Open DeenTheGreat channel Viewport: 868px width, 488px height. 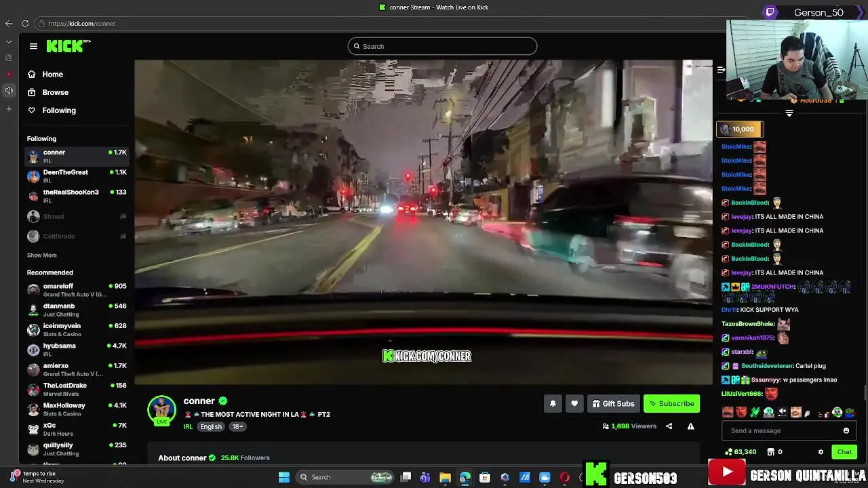click(77, 176)
